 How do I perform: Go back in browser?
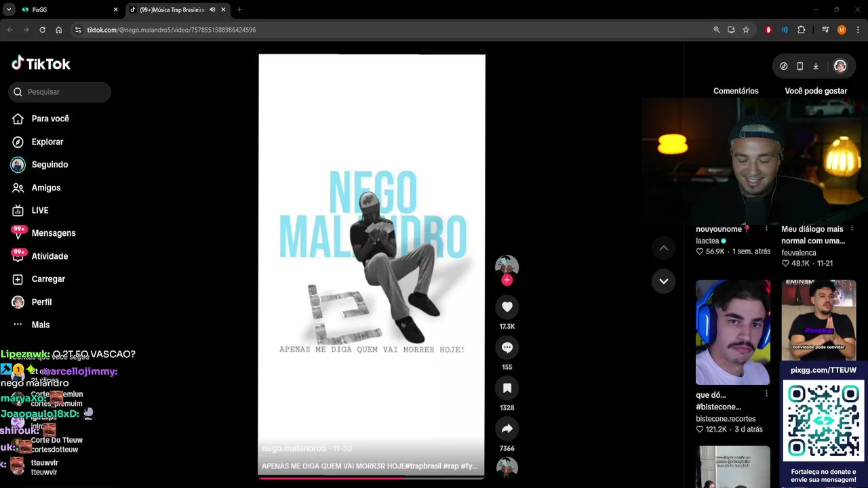coord(10,30)
